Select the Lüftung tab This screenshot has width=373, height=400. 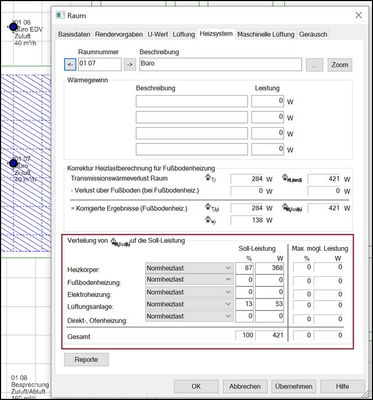point(184,34)
